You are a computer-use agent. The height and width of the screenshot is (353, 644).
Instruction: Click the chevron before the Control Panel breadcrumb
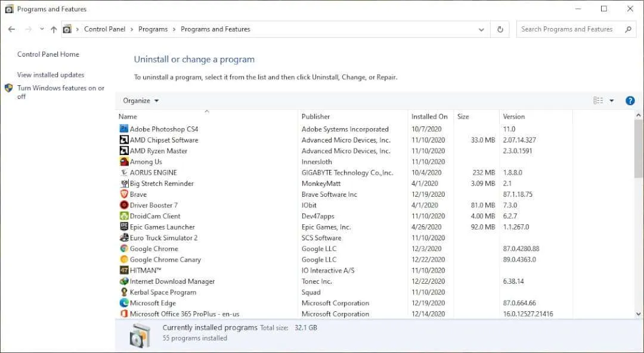tap(77, 29)
